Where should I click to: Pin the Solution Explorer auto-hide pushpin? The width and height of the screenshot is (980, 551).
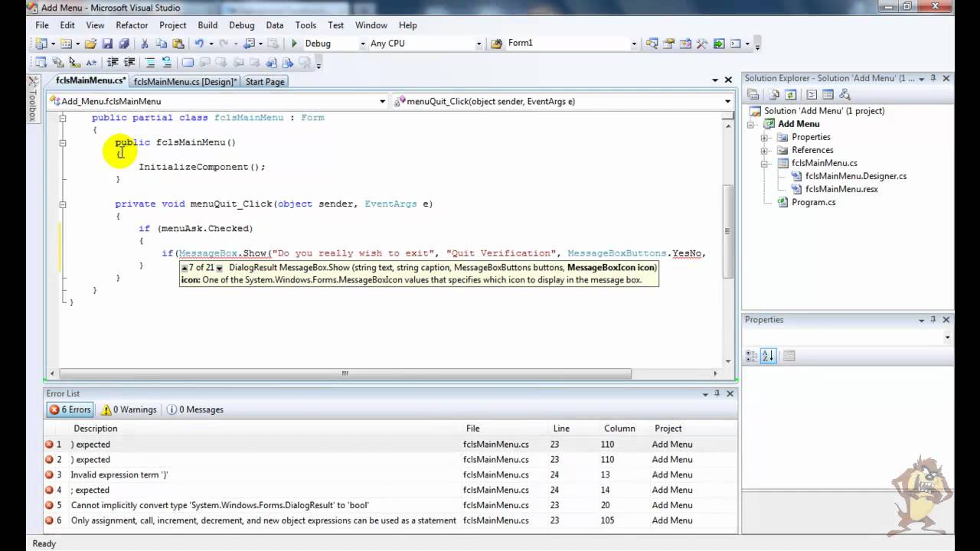pyautogui.click(x=933, y=78)
